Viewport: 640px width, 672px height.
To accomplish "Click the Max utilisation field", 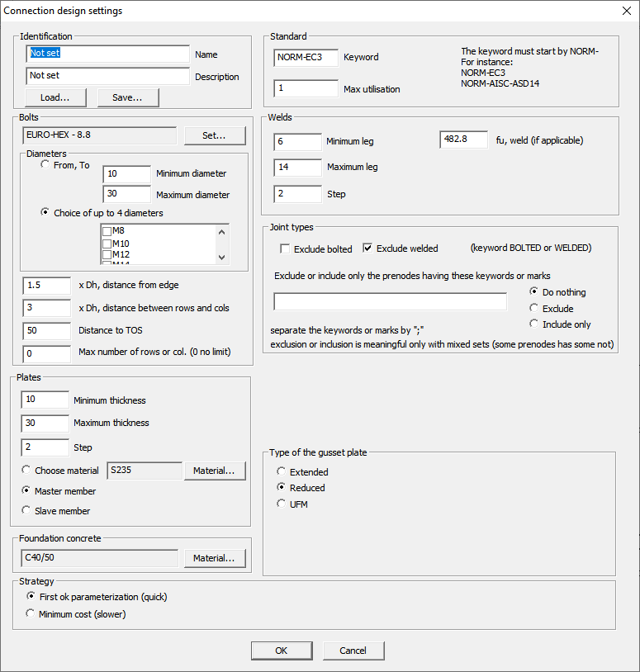I will [x=306, y=88].
